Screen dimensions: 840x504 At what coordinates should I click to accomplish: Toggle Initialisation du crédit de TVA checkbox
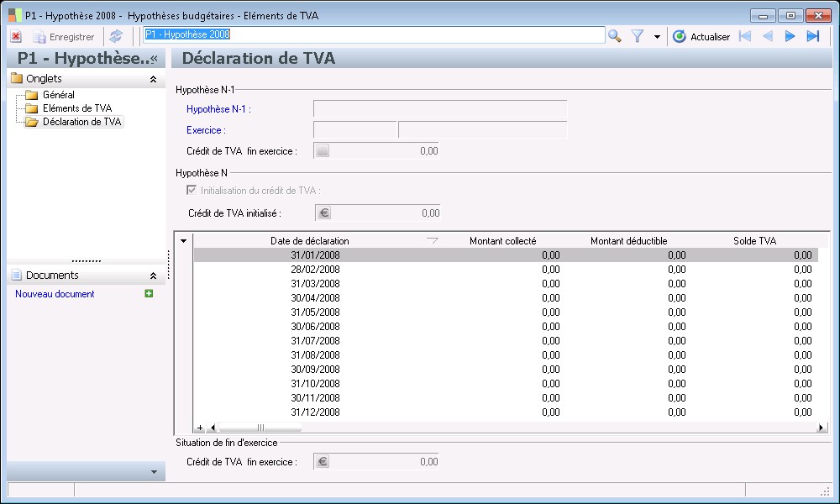click(x=191, y=191)
